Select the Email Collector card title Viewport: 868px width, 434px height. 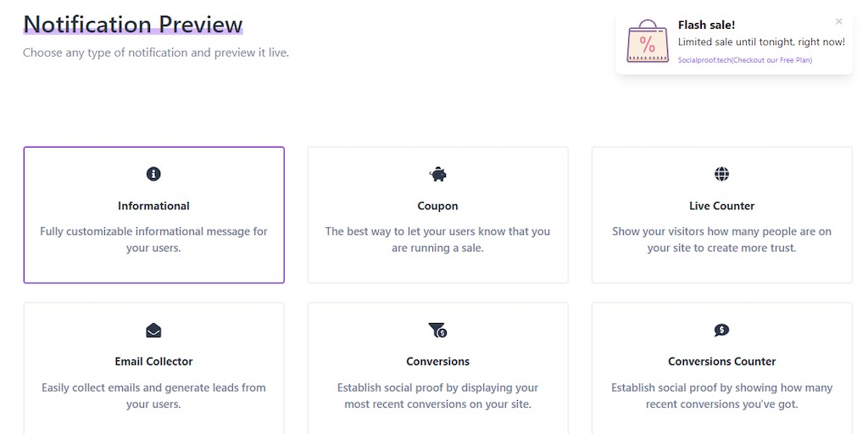click(x=153, y=361)
